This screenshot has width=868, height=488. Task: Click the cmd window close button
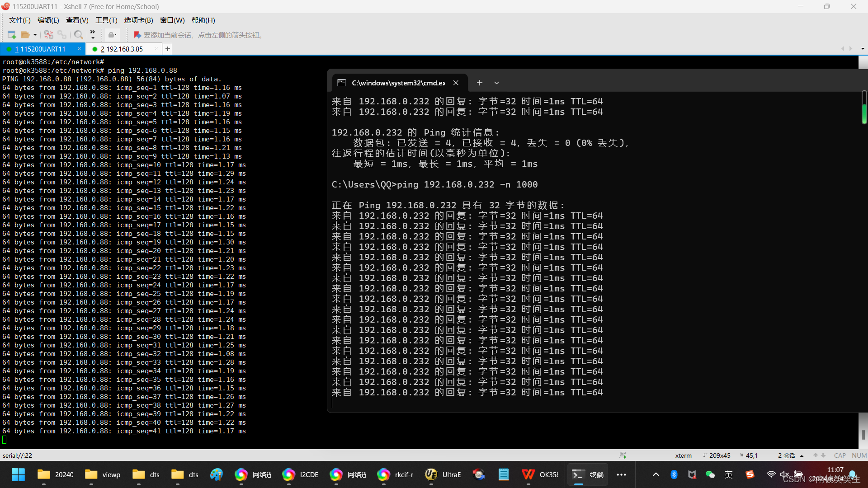(455, 82)
